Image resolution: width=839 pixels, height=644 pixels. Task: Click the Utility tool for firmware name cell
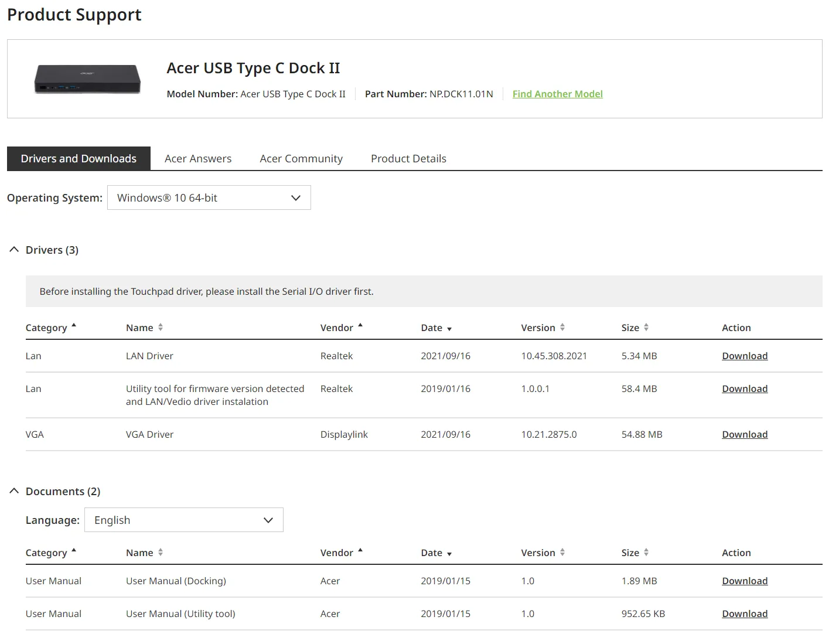[215, 395]
